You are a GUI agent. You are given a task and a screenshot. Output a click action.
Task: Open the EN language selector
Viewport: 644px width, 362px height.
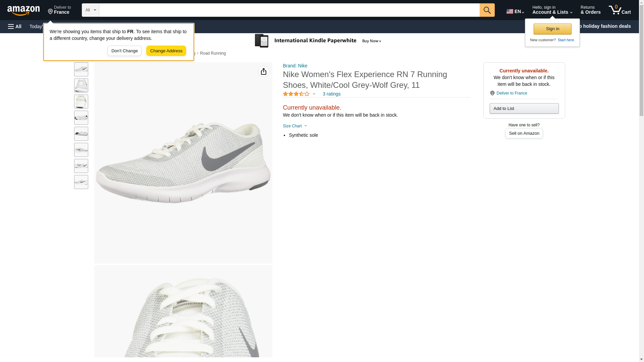pos(515,11)
